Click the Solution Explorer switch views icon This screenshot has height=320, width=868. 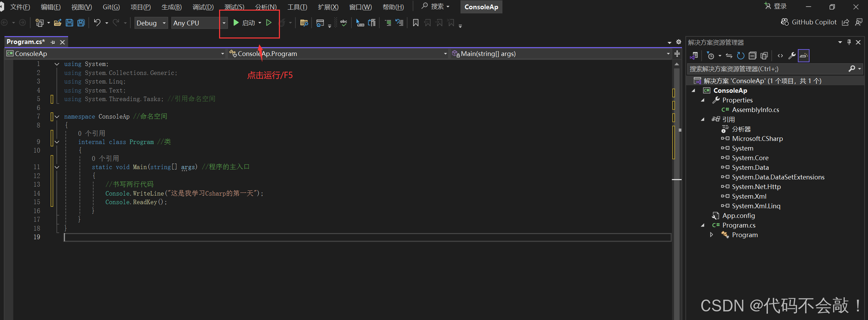coord(694,56)
